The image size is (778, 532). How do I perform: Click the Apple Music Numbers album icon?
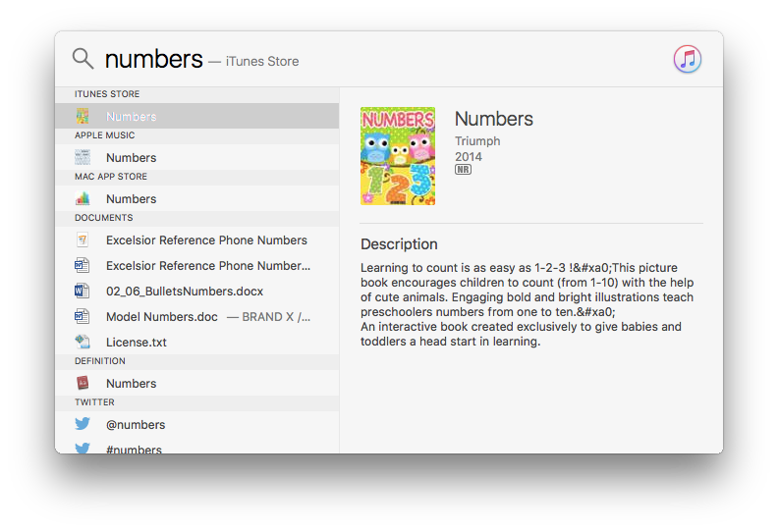(x=83, y=157)
